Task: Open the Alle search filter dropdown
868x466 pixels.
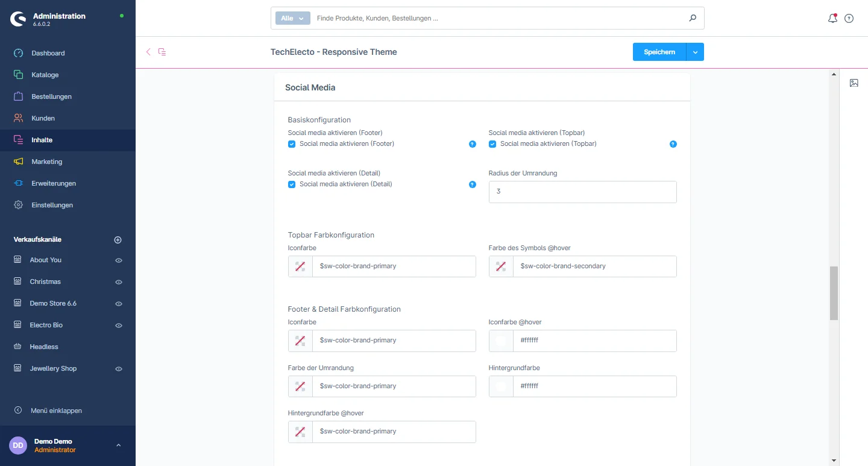Action: [x=292, y=18]
